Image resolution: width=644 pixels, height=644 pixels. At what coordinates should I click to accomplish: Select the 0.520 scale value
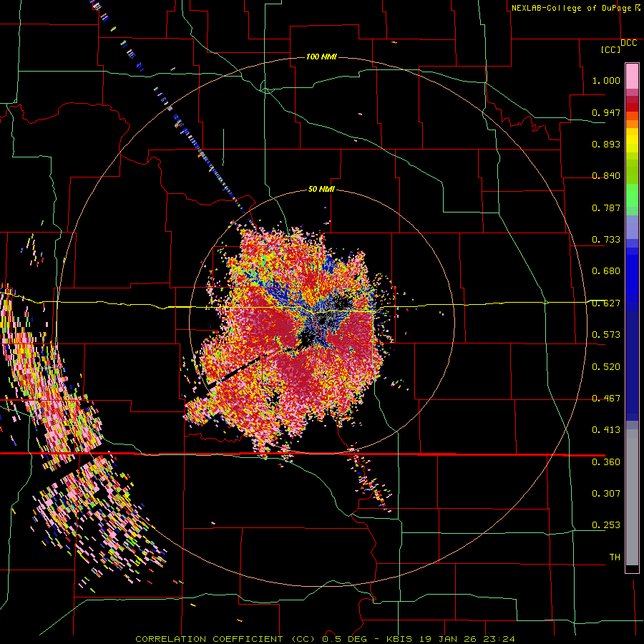click(x=606, y=367)
